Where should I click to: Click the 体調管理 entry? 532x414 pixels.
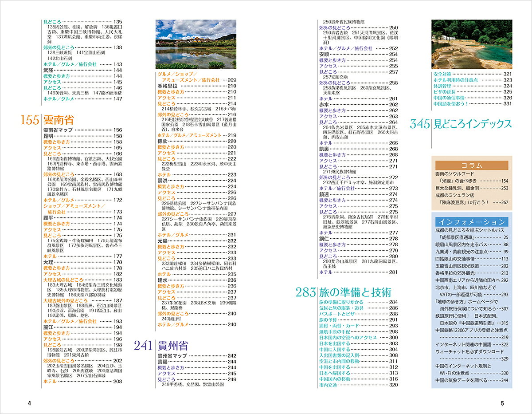pos(473,86)
